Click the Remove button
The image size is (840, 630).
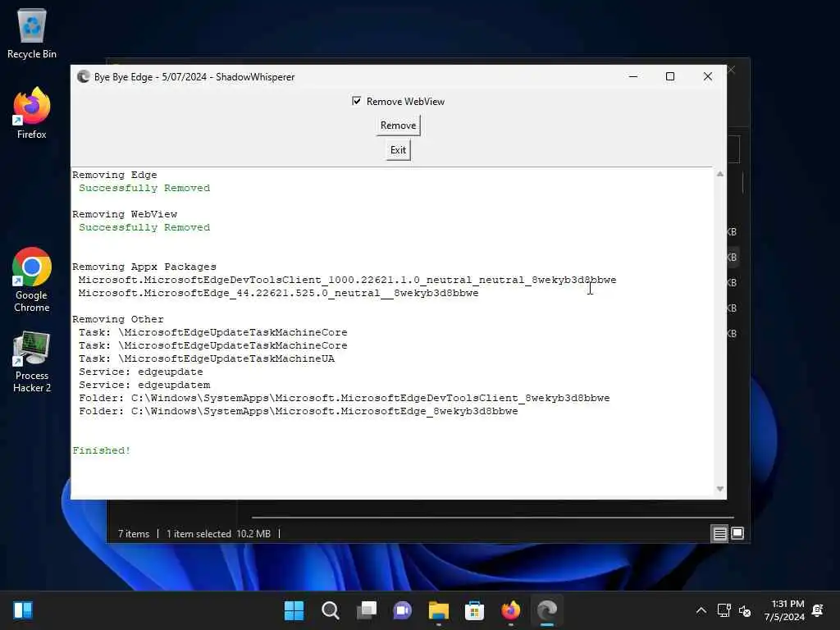click(x=398, y=126)
